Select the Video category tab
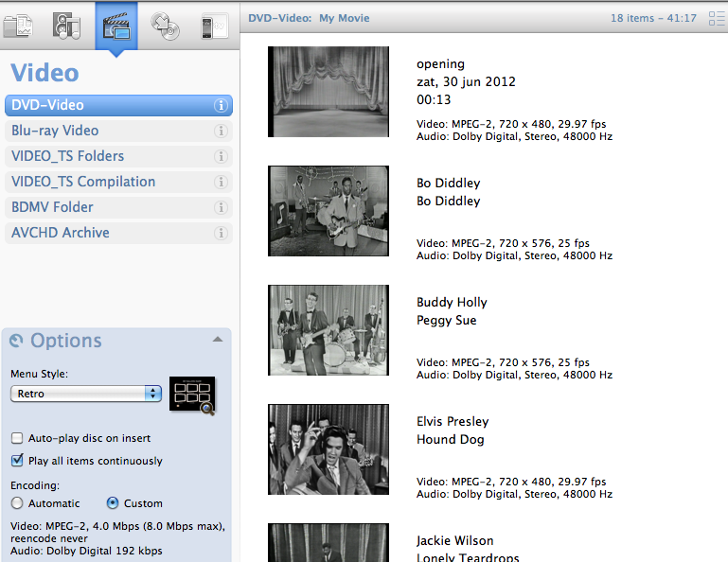Viewport: 728px width, 562px height. point(116,26)
